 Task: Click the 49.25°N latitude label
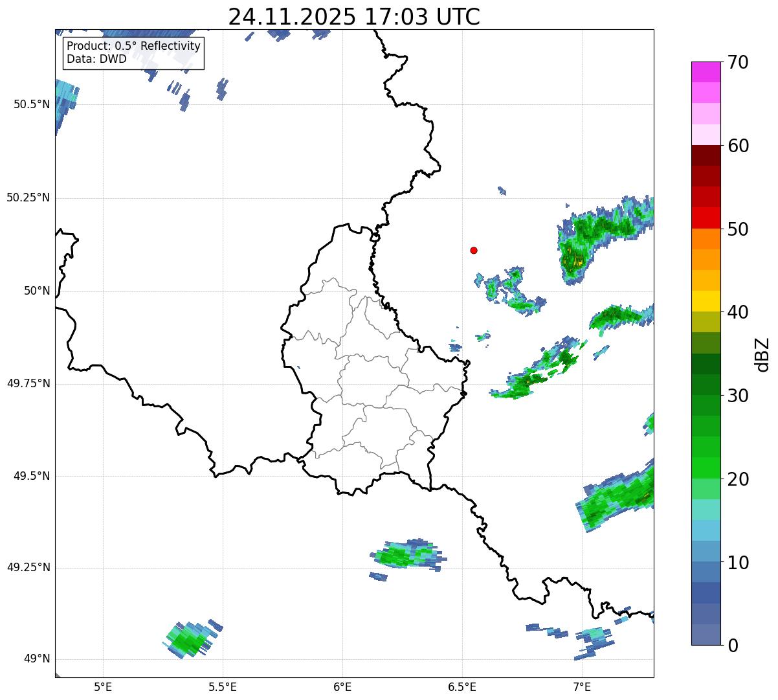pyautogui.click(x=28, y=568)
